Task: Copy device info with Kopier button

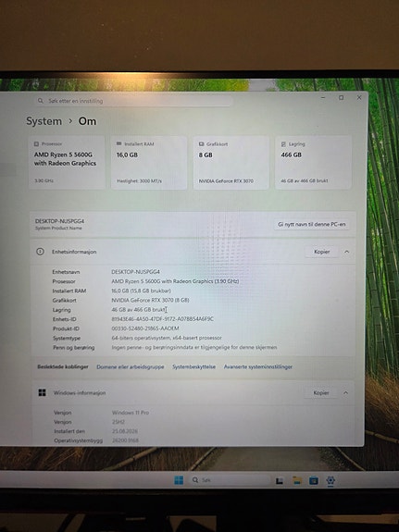Action: (x=321, y=252)
